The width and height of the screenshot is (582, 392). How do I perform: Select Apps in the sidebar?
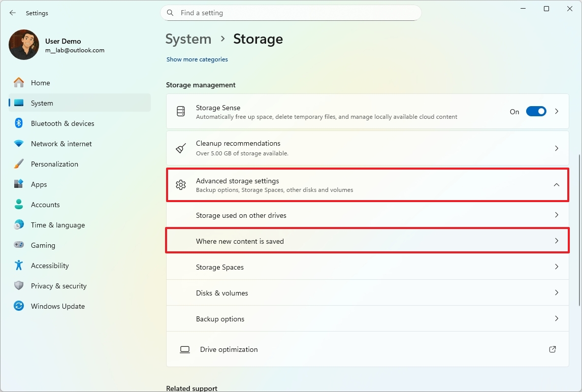(x=39, y=184)
